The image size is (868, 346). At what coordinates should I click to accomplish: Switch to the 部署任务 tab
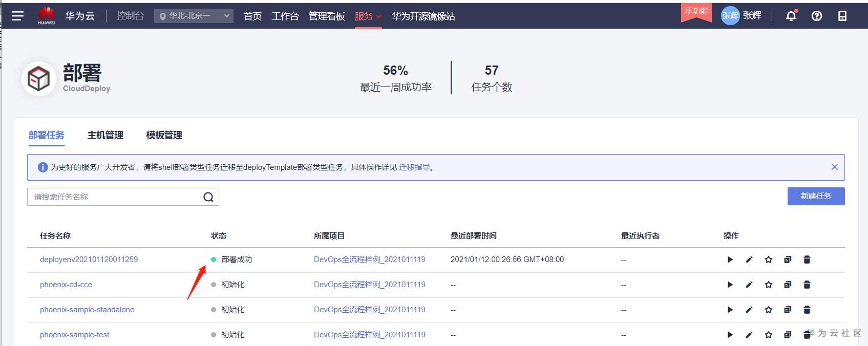[47, 135]
